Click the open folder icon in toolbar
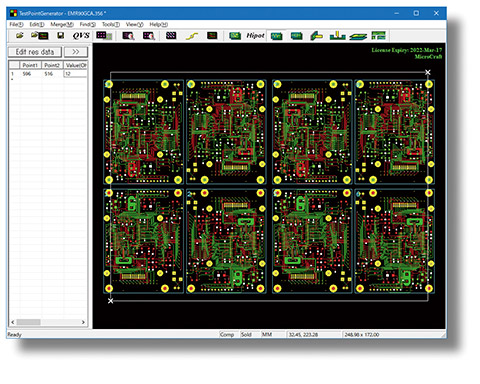 [20, 35]
